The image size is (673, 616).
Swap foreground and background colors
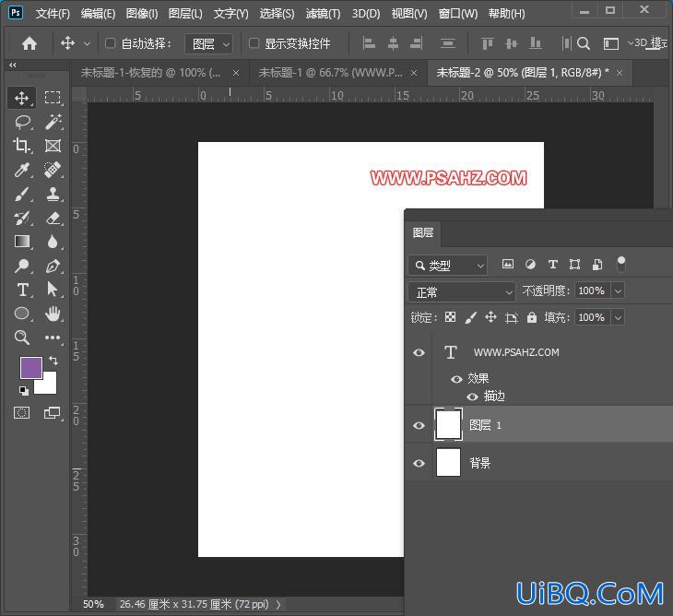click(x=53, y=361)
